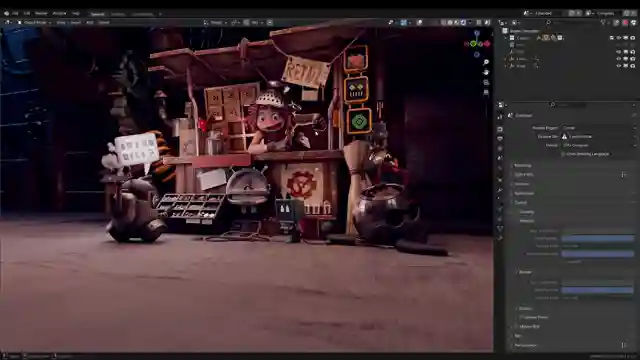Disable rendering for last outliner object

point(633,66)
